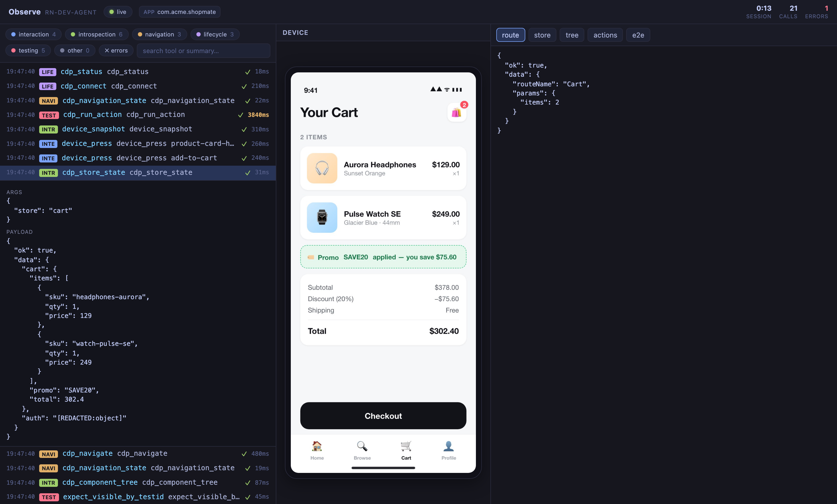This screenshot has width=837, height=504.
Task: Tap the Discount (20%) row label
Action: [x=331, y=299]
